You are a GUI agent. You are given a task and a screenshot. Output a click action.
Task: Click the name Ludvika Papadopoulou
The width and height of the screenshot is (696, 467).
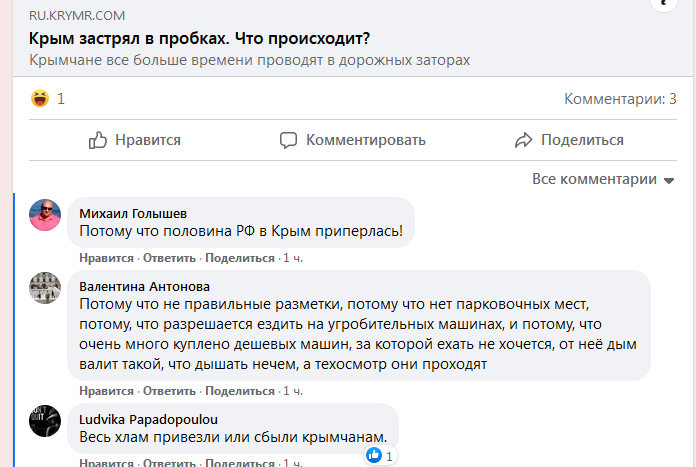click(x=148, y=420)
